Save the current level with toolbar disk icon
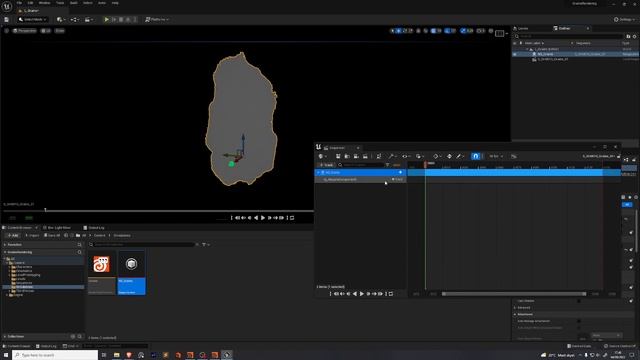640x360 pixels. (7, 19)
